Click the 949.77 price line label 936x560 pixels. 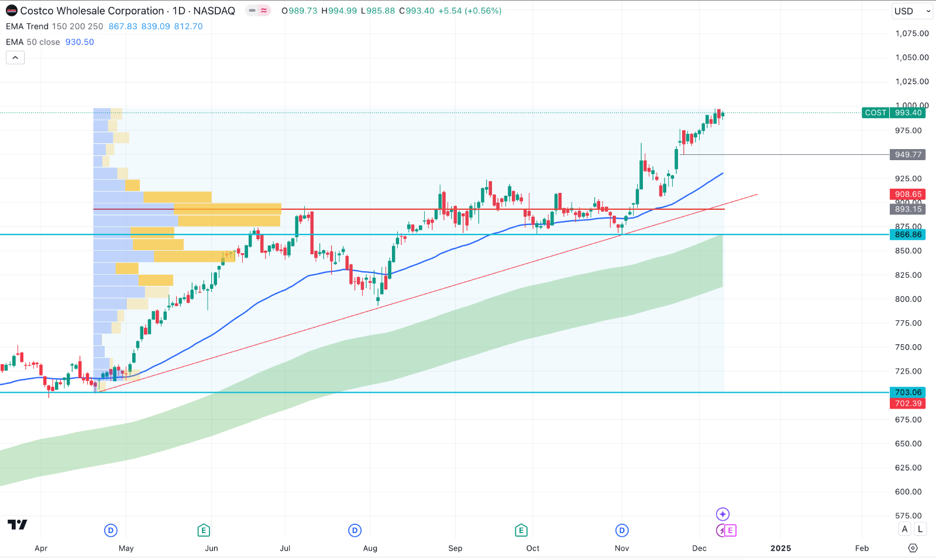click(x=908, y=154)
